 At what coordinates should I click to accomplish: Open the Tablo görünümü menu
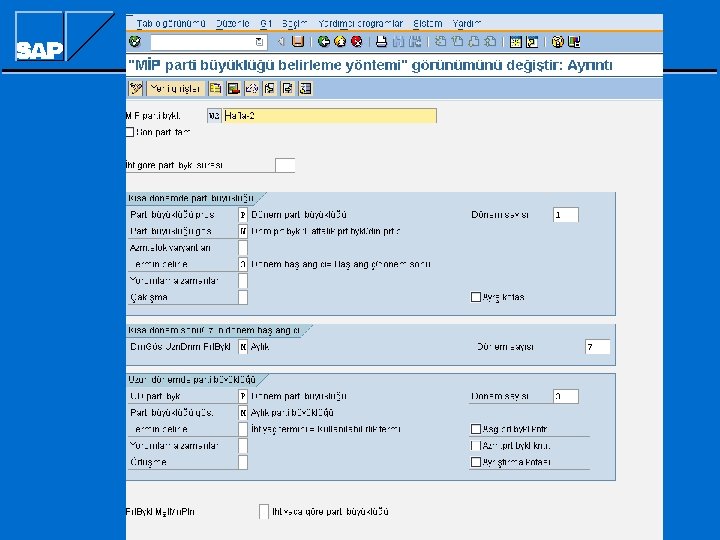(171, 23)
